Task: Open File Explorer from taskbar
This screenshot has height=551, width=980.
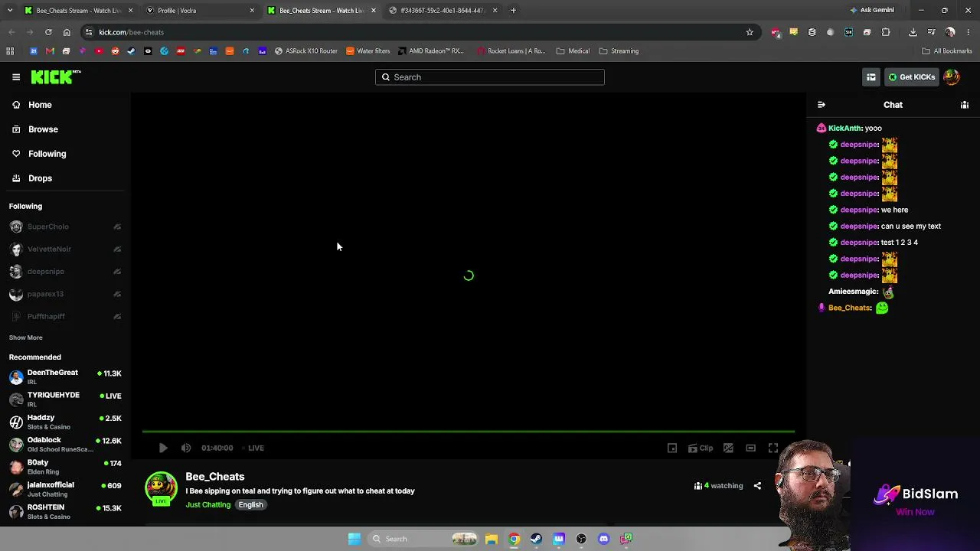Action: [492, 539]
